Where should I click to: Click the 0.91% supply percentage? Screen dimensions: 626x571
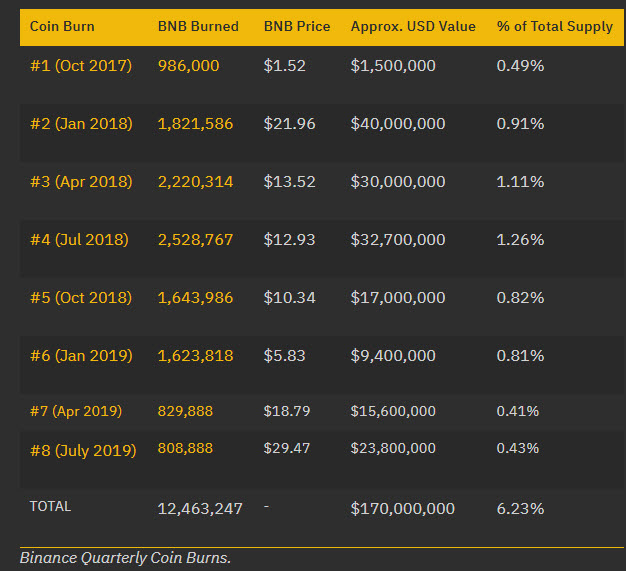point(520,124)
